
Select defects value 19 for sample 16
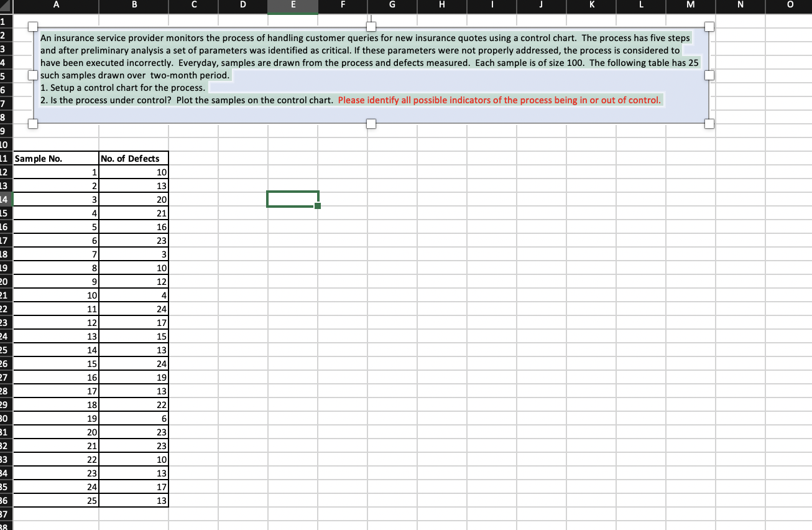coord(134,378)
